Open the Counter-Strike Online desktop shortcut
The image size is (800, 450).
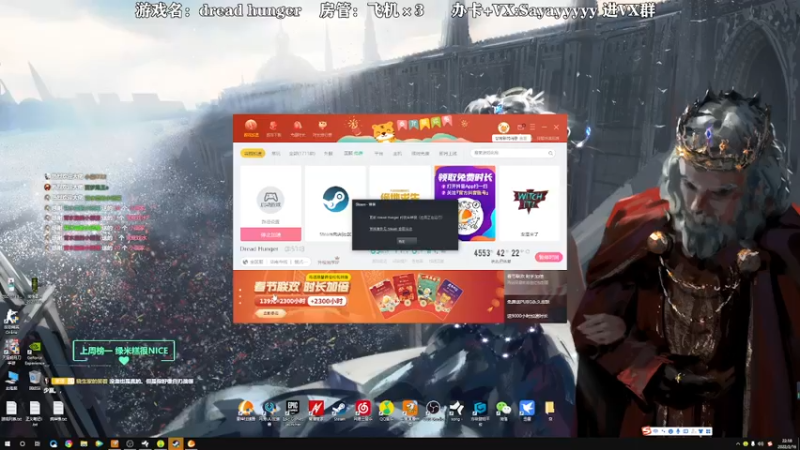tap(11, 320)
